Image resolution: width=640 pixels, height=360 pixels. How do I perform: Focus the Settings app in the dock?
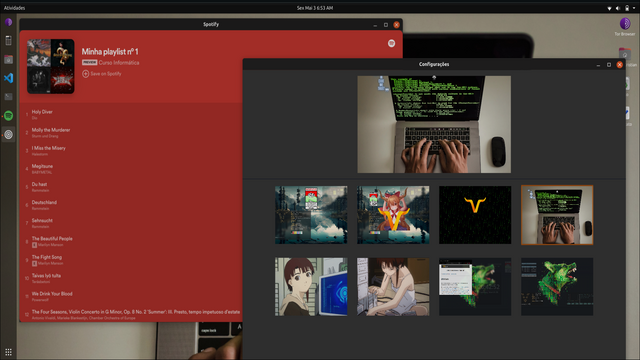point(8,134)
